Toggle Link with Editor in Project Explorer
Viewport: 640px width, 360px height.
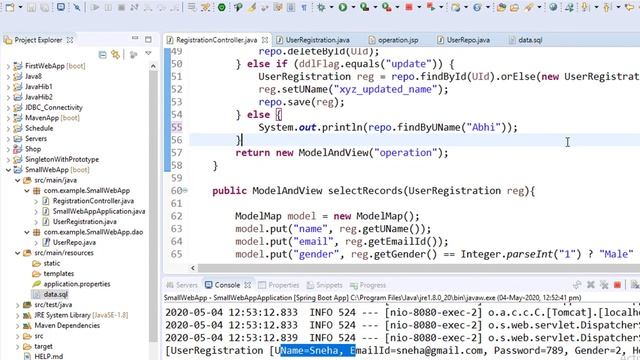tap(116, 54)
